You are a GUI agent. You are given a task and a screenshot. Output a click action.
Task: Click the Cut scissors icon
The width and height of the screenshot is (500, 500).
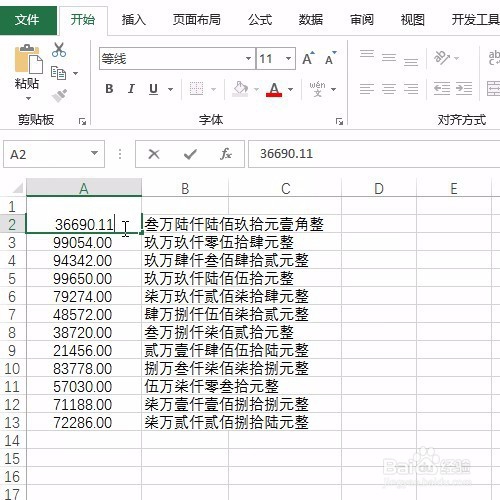coord(59,50)
